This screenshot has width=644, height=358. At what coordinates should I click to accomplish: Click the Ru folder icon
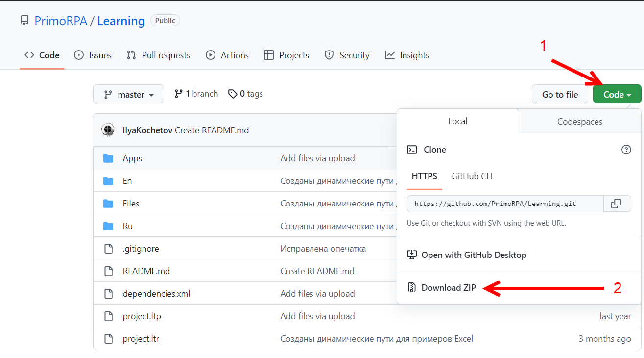(x=108, y=226)
